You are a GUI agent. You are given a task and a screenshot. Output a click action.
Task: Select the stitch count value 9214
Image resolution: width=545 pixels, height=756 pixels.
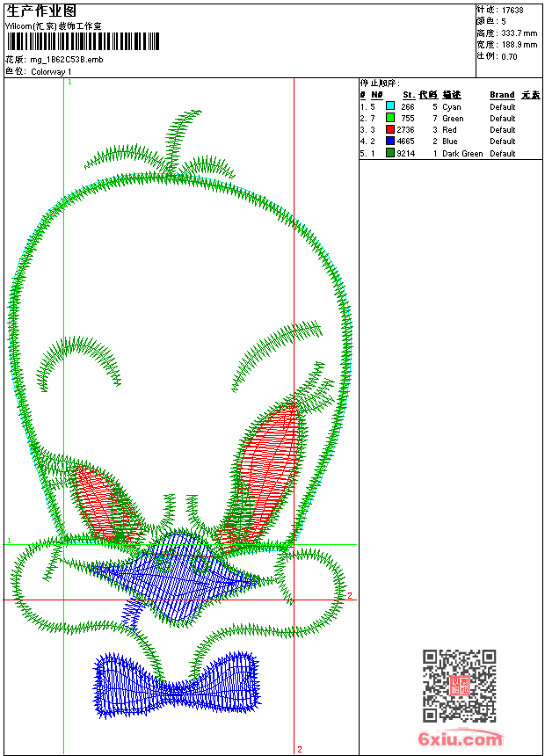click(x=405, y=154)
